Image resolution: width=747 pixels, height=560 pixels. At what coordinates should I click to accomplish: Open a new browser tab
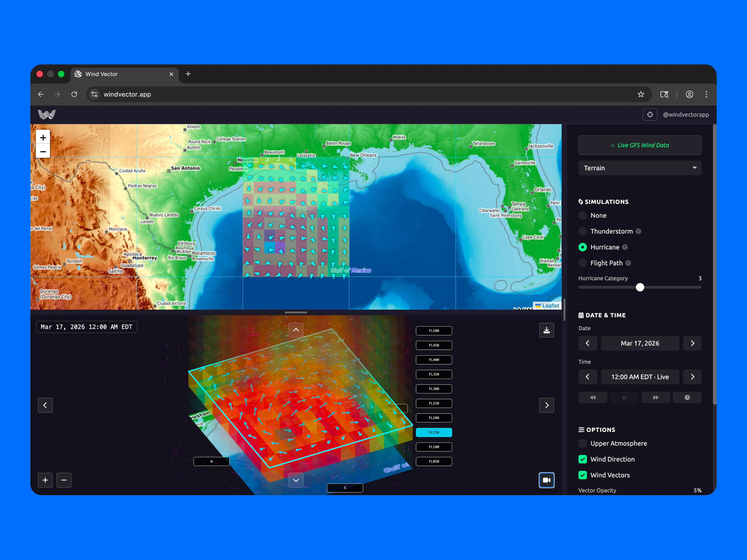[188, 74]
